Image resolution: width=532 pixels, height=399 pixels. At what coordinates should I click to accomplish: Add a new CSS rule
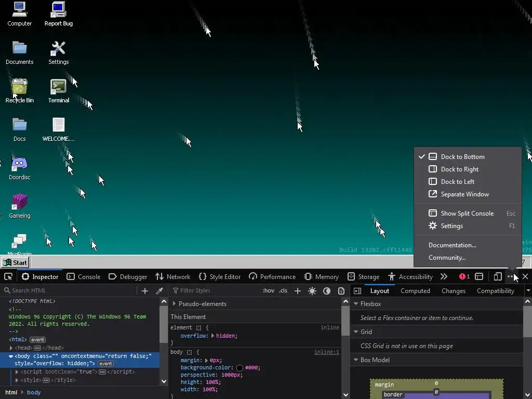[x=298, y=291]
